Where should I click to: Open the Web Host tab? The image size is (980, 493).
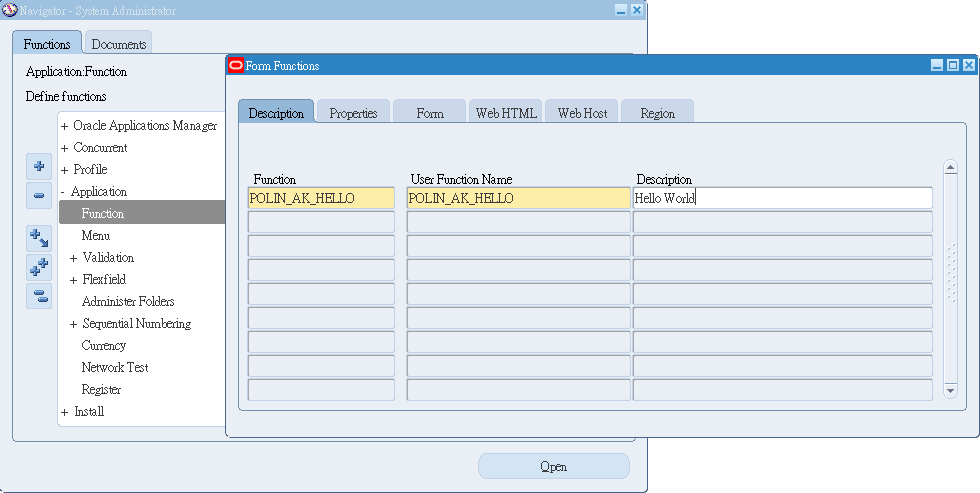click(582, 112)
